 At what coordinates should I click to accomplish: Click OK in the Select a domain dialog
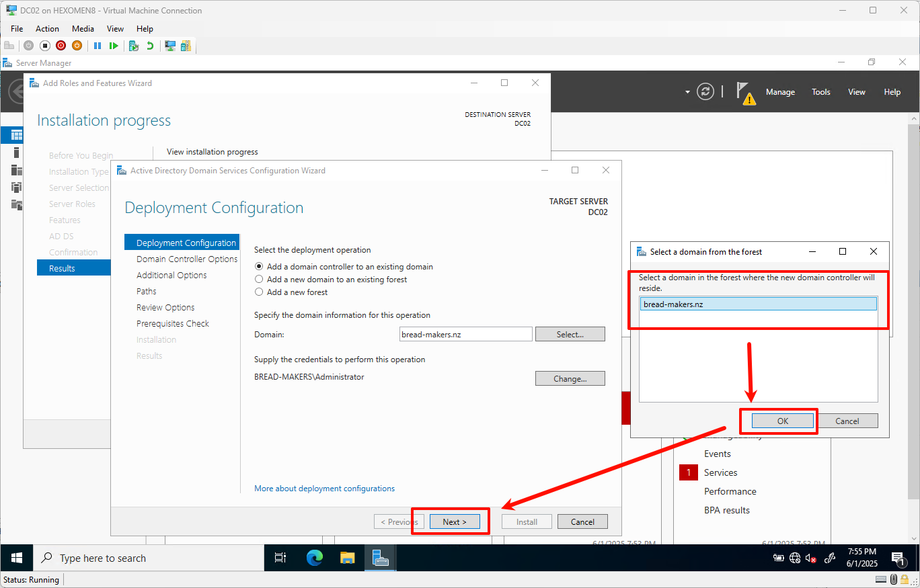pyautogui.click(x=782, y=421)
